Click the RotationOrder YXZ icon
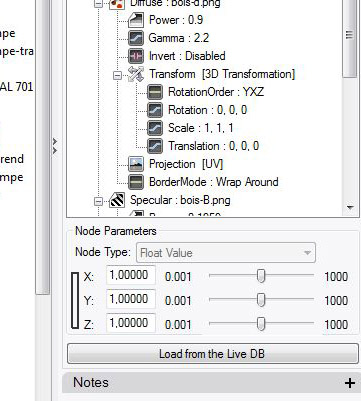Screen dimensions: 361x401 click(155, 92)
